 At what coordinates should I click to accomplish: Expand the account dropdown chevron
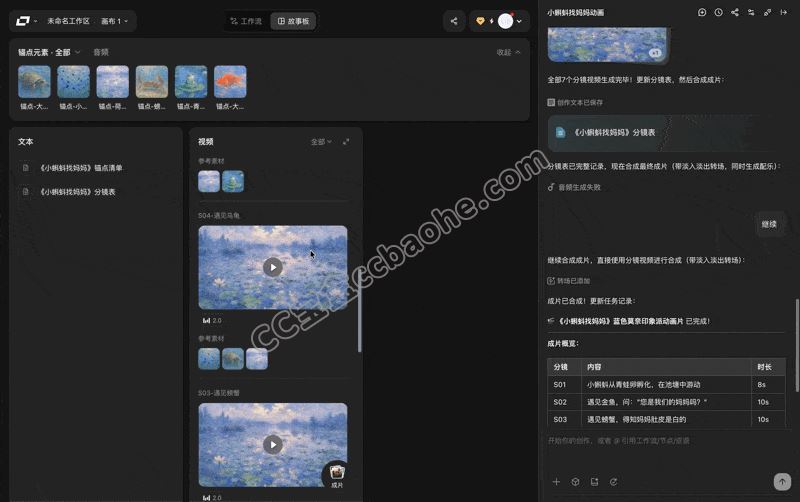(x=519, y=21)
